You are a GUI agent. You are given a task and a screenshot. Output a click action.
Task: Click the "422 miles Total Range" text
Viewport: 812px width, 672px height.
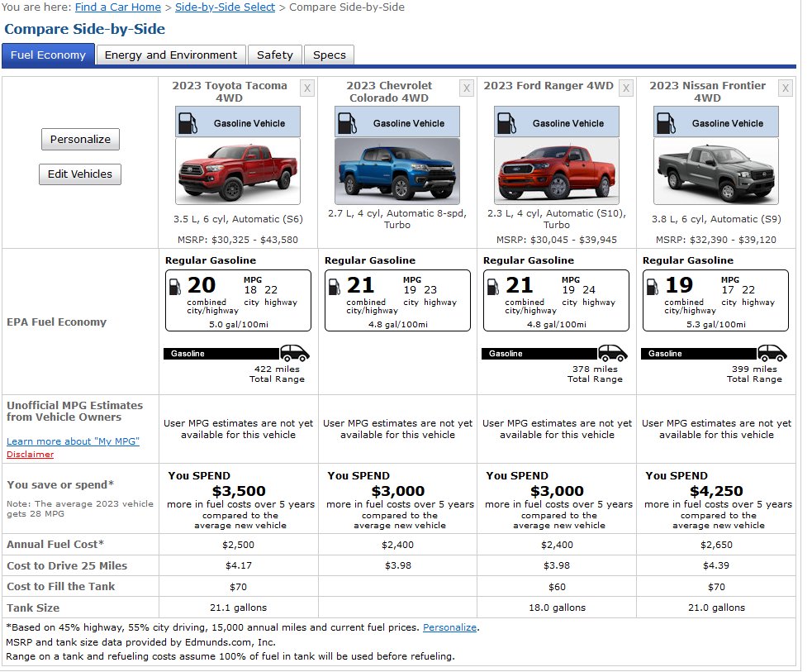tap(277, 374)
